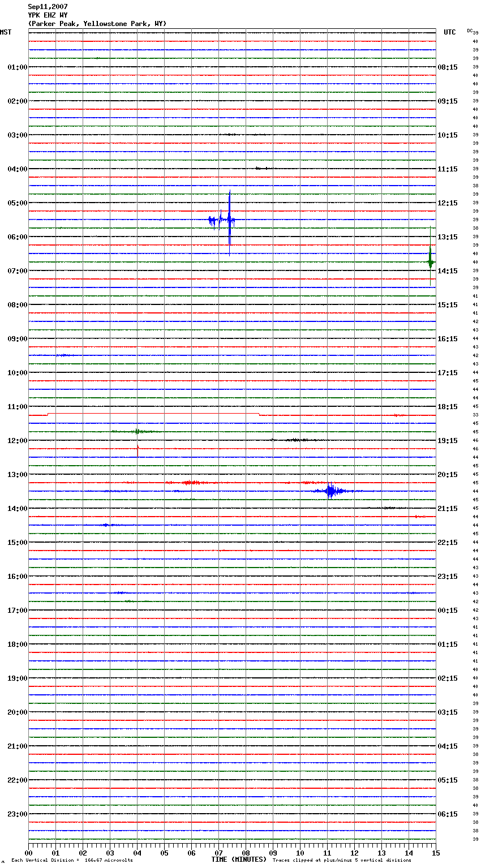This screenshot has height=868, width=481.
Task: Select the station code YPK EHZ WY
Action: pos(48,15)
